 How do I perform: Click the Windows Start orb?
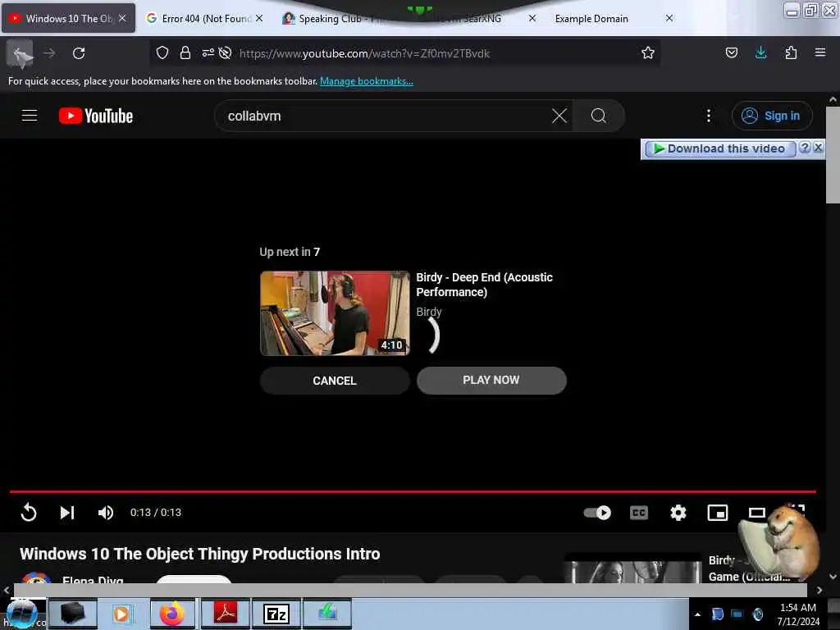point(21,614)
